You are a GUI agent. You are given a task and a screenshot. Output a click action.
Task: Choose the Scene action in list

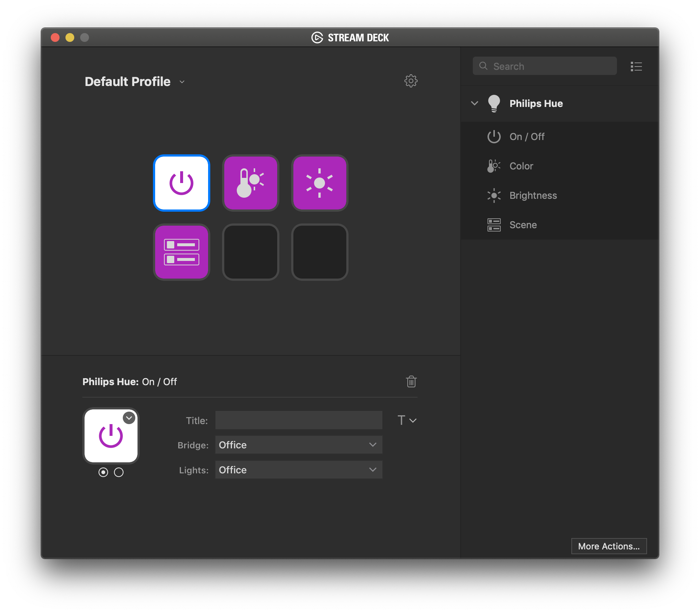(559, 225)
